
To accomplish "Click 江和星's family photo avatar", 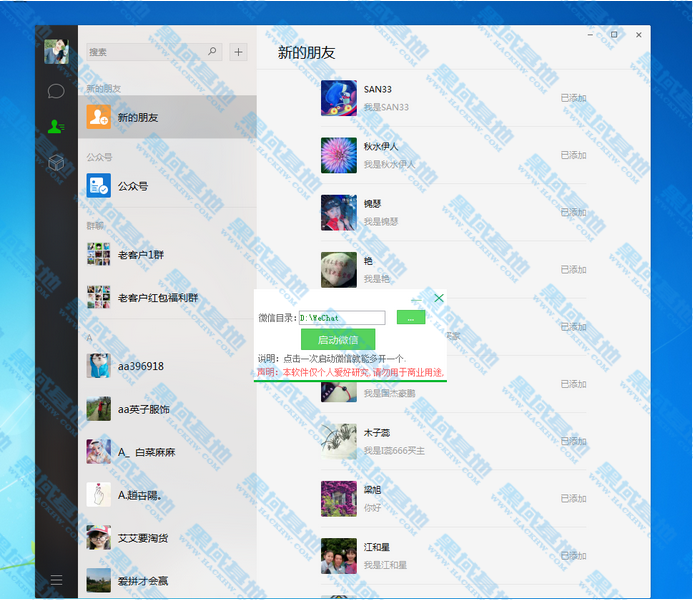I will point(339,556).
